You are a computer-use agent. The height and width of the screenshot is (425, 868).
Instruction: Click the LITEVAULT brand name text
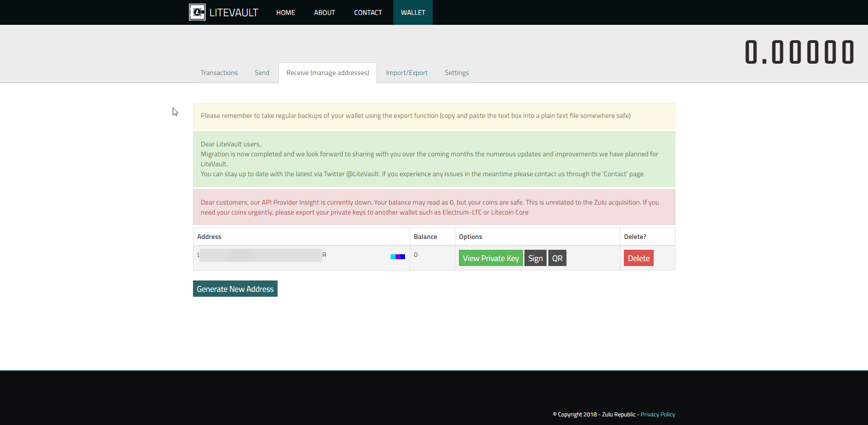coord(234,13)
